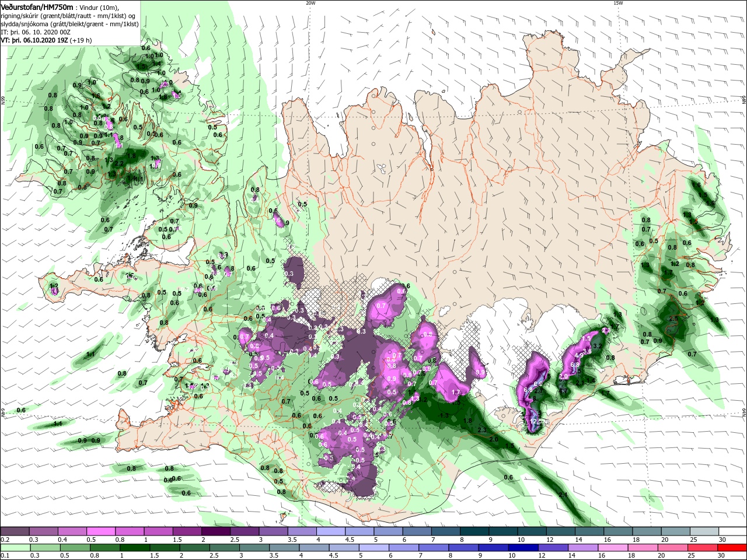This screenshot has width=747, height=560.
Task: Pick the purple 1 swatch in snow legend
Action: (158, 531)
